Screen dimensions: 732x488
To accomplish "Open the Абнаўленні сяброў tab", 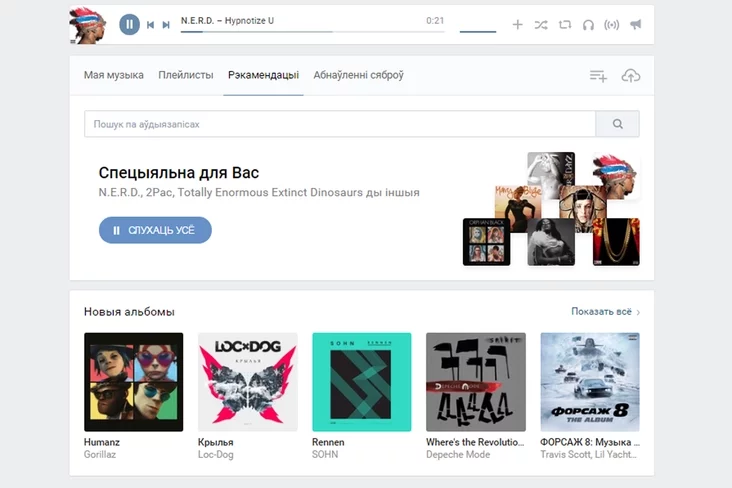I will click(359, 75).
